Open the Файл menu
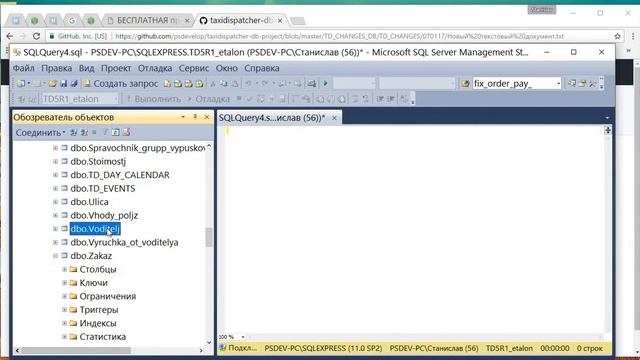This screenshot has width=640, height=360. click(x=24, y=68)
